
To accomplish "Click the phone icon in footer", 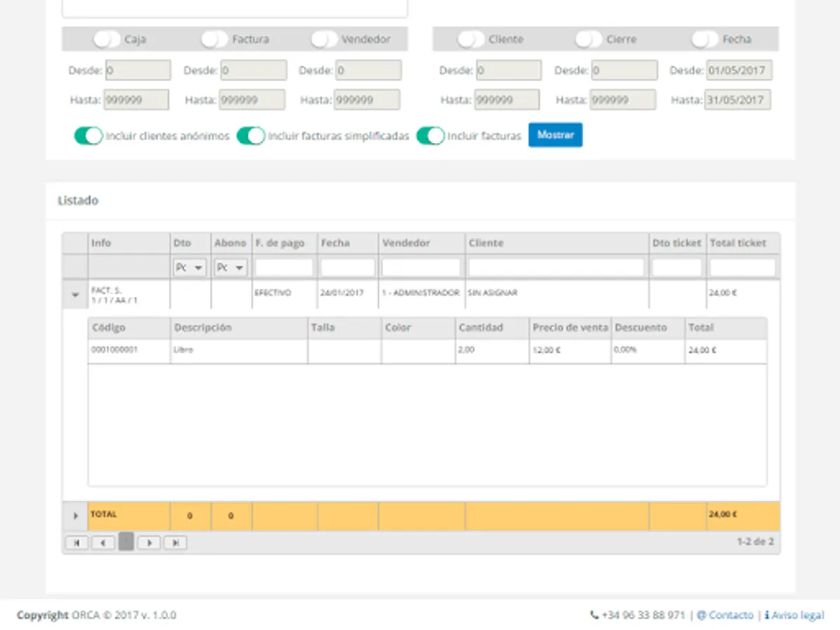I will tap(595, 615).
